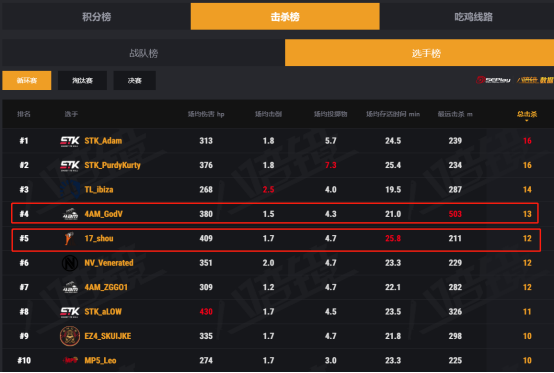Image resolution: width=554 pixels, height=373 pixels.
Task: Open player MP5_Leo
Action: click(100, 361)
